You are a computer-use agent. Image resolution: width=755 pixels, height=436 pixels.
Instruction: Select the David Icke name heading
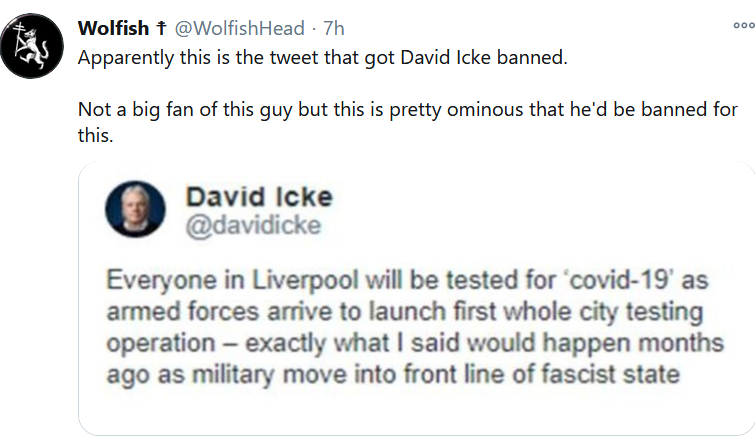259,197
